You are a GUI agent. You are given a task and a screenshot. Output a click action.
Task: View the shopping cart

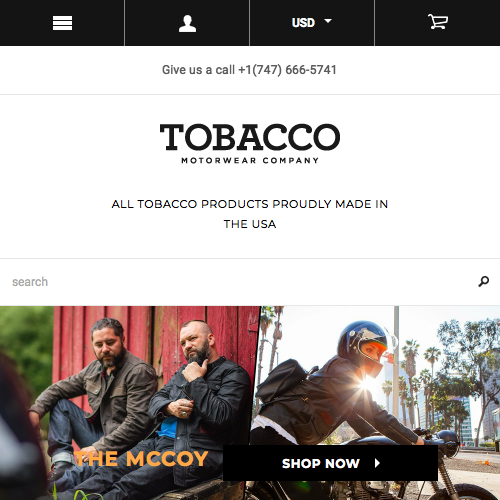[x=437, y=22]
